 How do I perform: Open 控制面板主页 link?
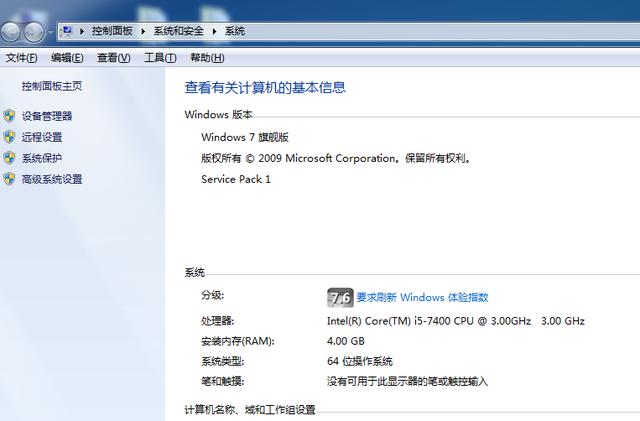(52, 86)
